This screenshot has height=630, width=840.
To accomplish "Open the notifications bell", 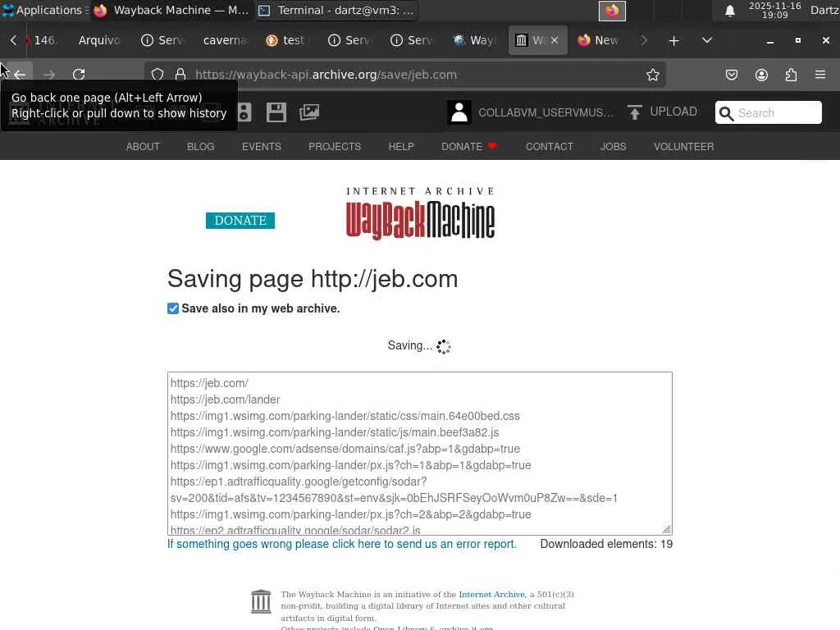I will click(729, 11).
